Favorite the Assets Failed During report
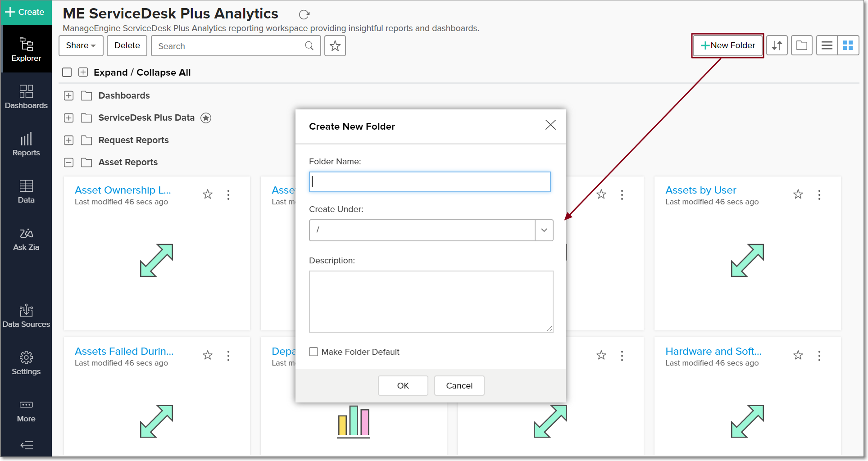 pos(208,356)
